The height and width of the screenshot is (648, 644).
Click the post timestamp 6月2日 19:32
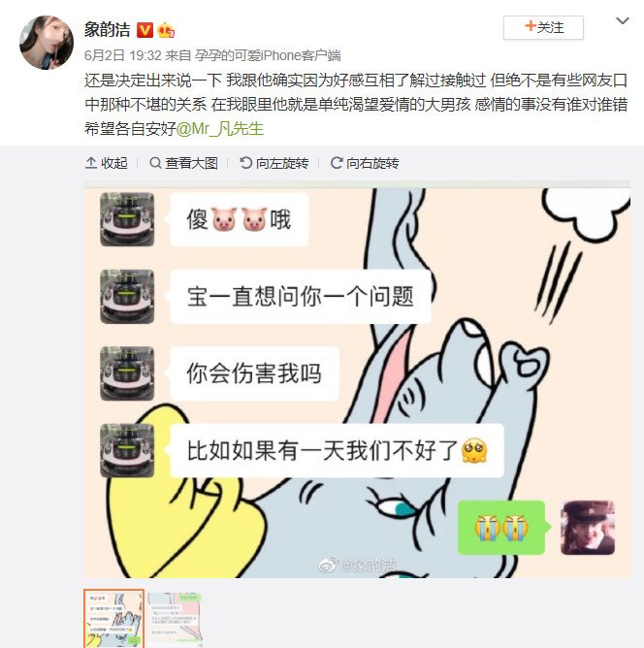pos(122,55)
